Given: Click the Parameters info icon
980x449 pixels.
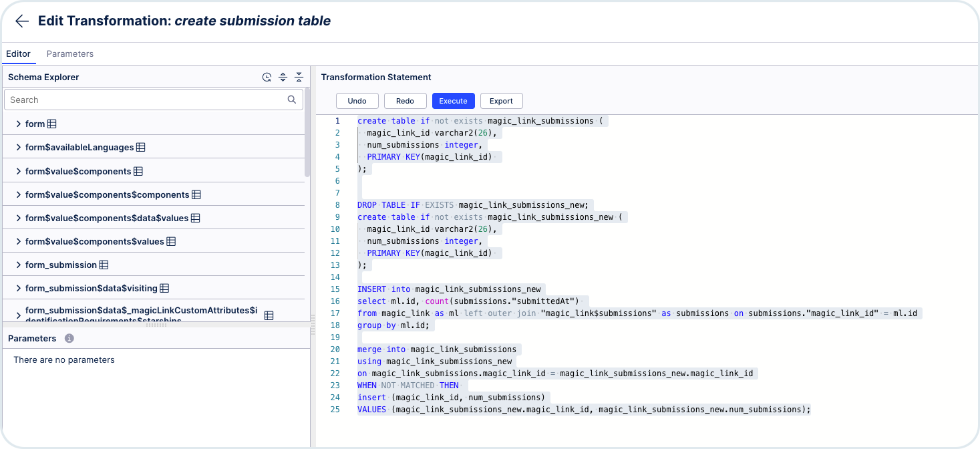Looking at the screenshot, I should (x=69, y=339).
